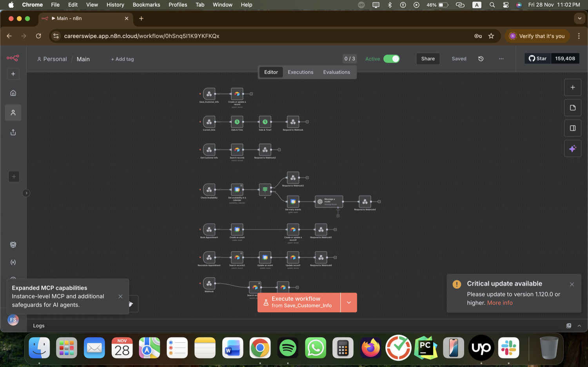
Task: Select the 'Rescedule Appointment' webhook node
Action: point(209,257)
